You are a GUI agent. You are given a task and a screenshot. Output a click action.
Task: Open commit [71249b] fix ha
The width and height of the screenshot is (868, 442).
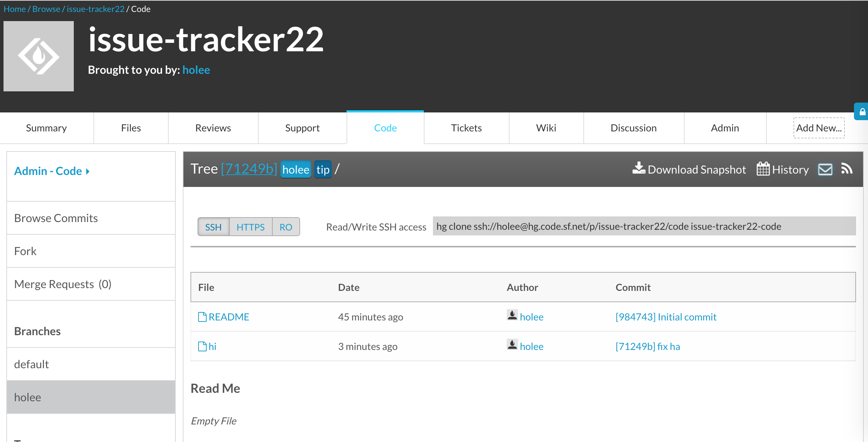[647, 346]
